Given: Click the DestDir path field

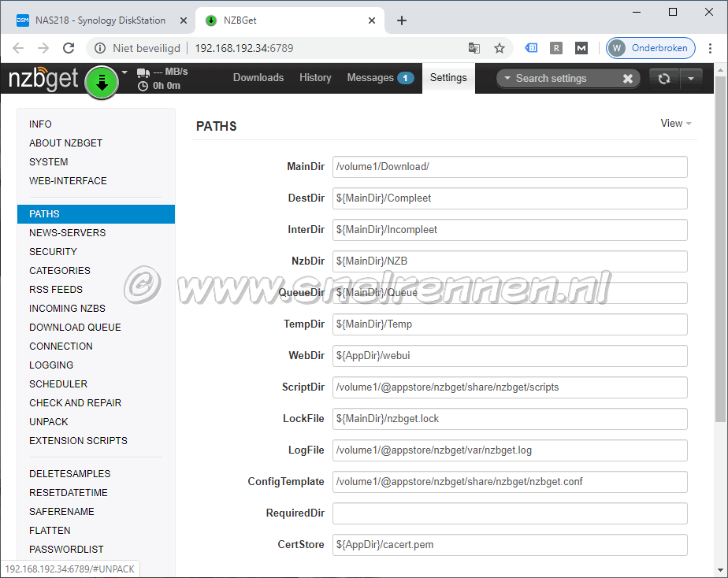Looking at the screenshot, I should pos(510,198).
